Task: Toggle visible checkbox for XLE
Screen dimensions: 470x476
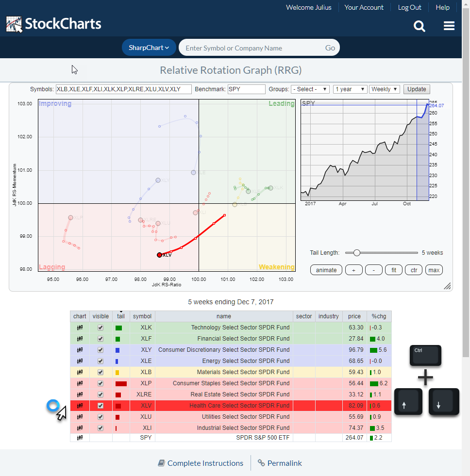Action: [101, 361]
